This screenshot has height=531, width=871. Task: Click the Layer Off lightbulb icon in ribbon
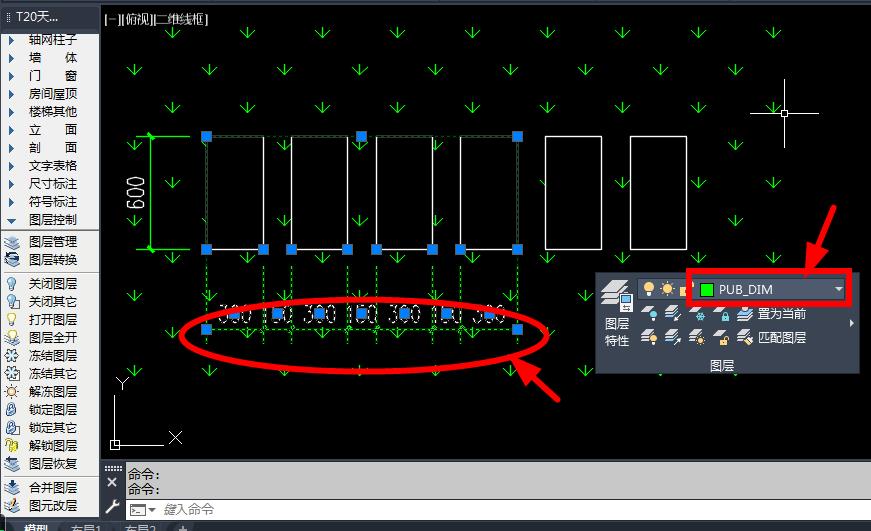pos(649,314)
